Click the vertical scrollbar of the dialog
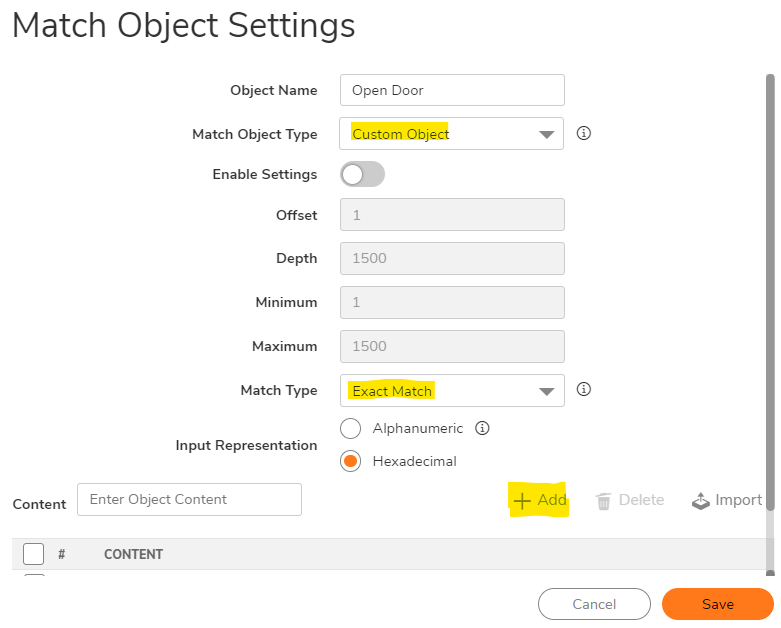Screen dimensions: 781x628 click(770, 292)
